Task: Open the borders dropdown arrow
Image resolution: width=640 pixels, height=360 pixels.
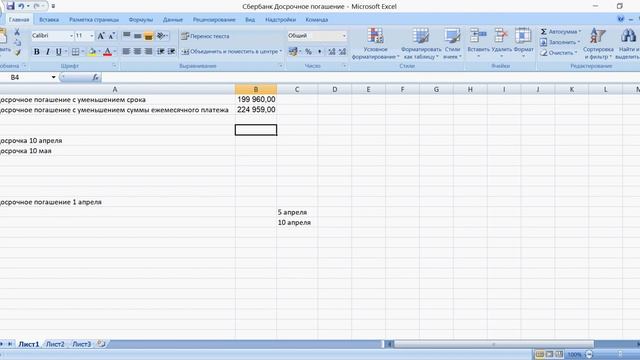Action: pyautogui.click(x=83, y=52)
